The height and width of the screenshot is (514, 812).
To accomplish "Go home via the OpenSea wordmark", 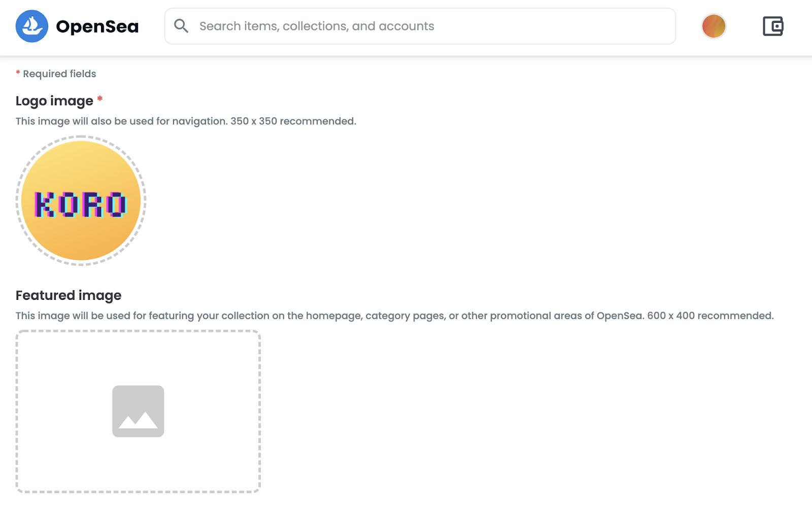I will click(x=97, y=26).
